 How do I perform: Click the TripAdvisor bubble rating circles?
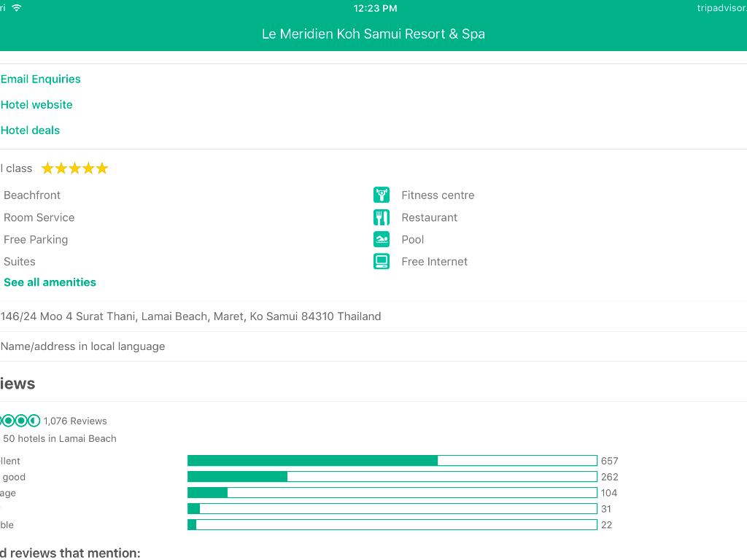20,421
